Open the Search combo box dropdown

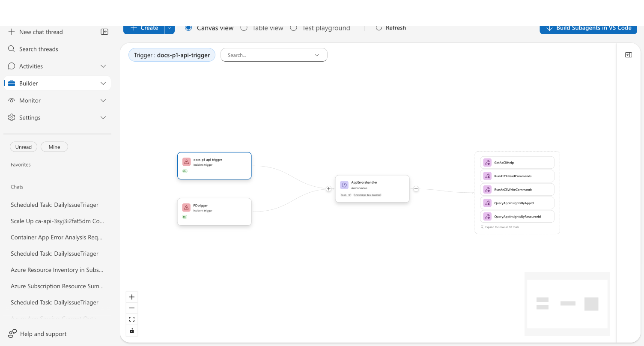(x=317, y=55)
